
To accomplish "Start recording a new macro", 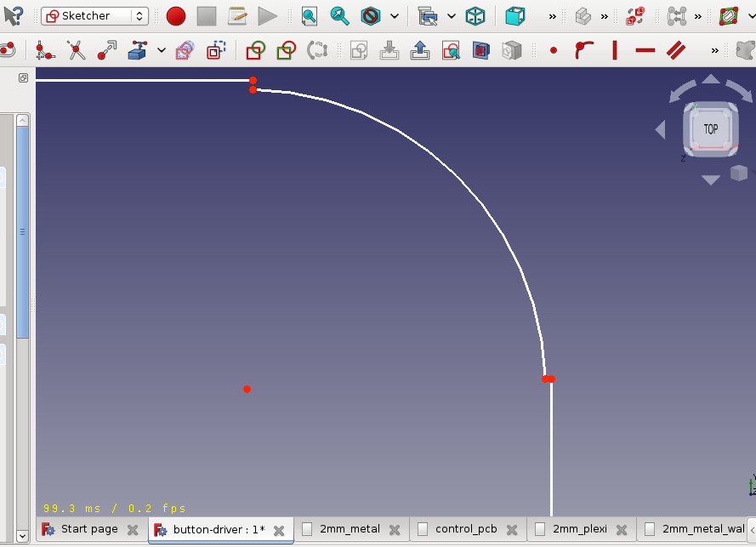I will (176, 15).
